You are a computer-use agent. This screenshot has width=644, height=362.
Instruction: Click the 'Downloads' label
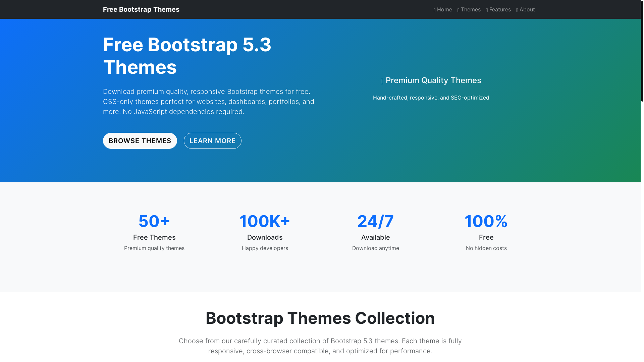pyautogui.click(x=265, y=237)
